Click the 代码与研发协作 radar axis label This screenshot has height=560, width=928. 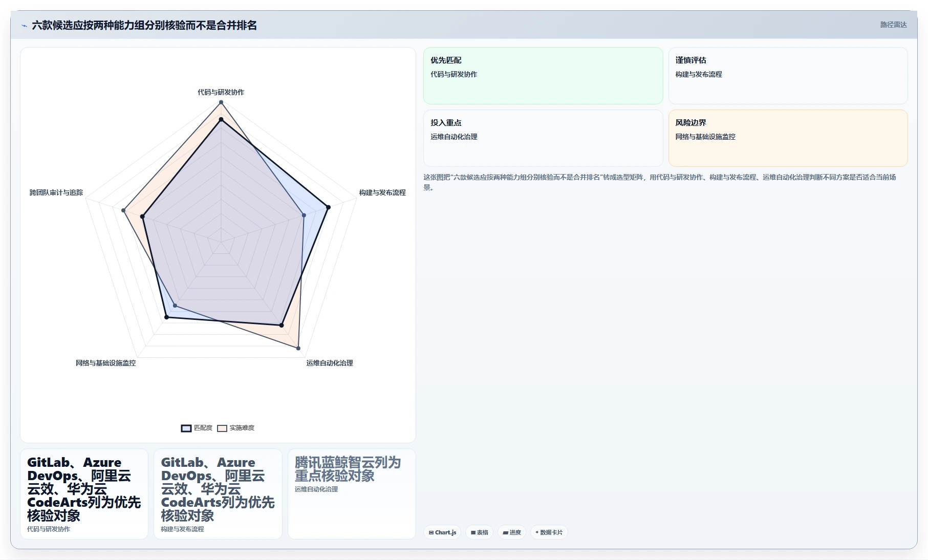[221, 92]
